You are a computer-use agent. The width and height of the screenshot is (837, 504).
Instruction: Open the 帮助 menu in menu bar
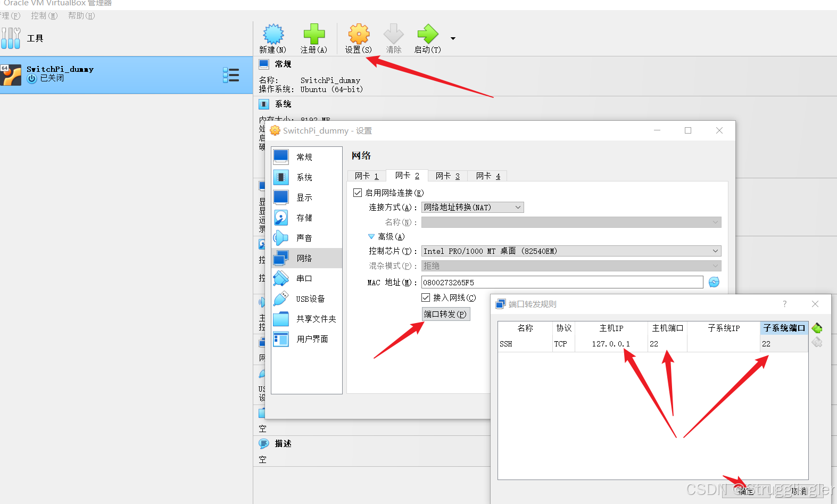coord(81,16)
